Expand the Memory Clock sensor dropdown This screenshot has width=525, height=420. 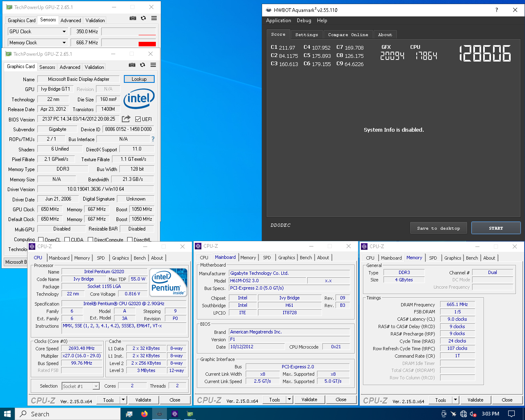click(x=64, y=43)
